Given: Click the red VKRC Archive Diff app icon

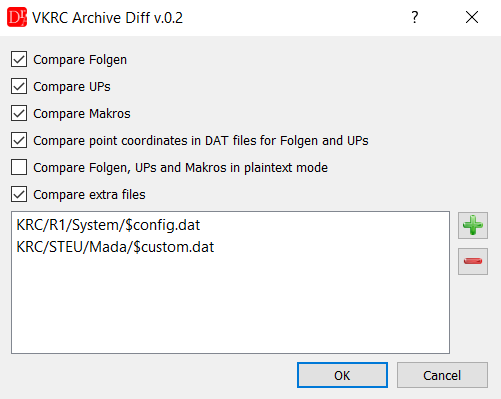Looking at the screenshot, I should click(17, 18).
